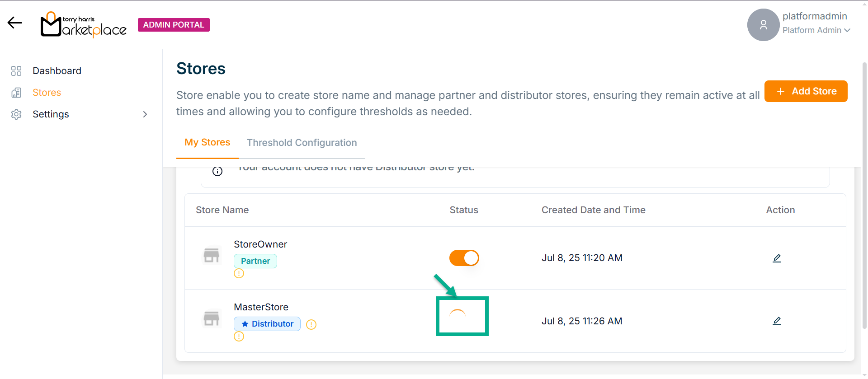Click the back arrow icon
The height and width of the screenshot is (379, 868).
point(15,23)
